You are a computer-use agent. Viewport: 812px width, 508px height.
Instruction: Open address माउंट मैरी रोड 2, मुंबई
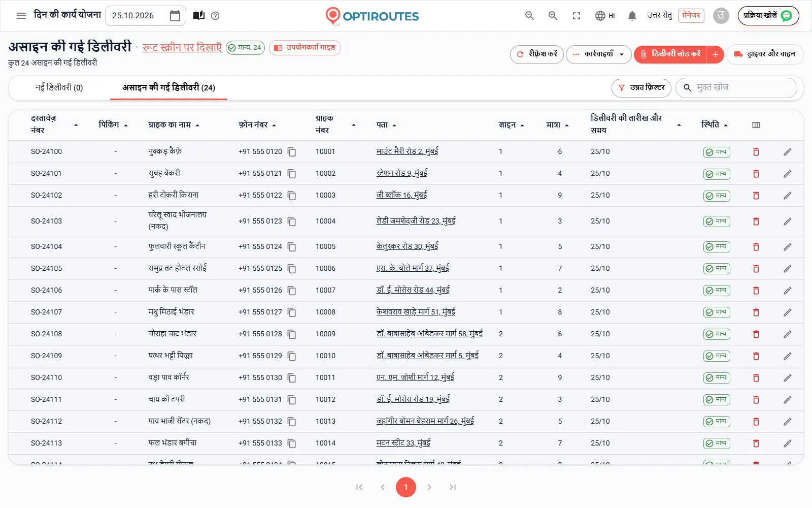coord(407,151)
